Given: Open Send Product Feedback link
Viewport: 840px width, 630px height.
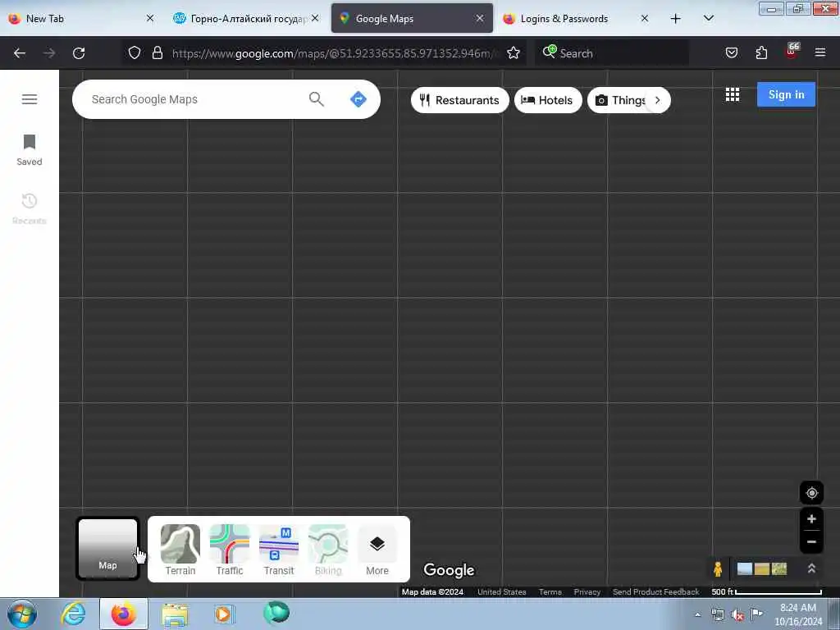Looking at the screenshot, I should pos(655,592).
